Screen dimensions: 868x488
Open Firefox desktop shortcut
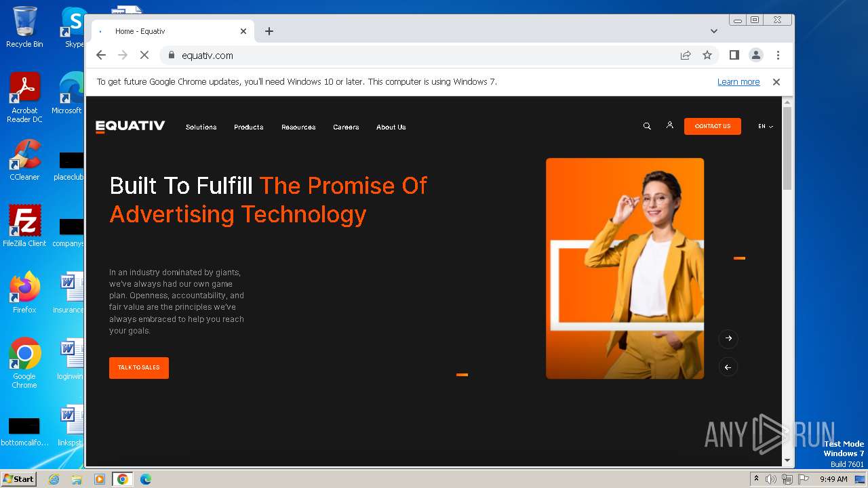[x=24, y=292]
